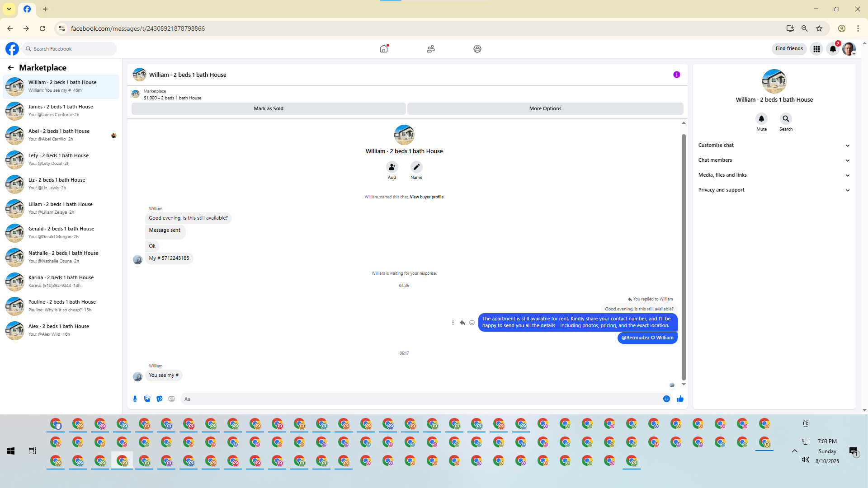Click the chat scrollbar down arrow
This screenshot has width=868, height=488.
coord(684,385)
